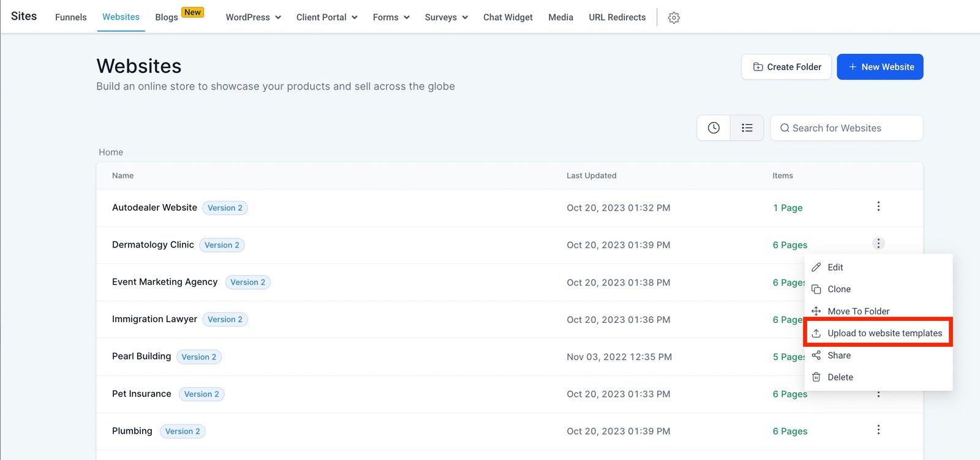This screenshot has width=980, height=460.
Task: Expand the WordPress dropdown
Action: [253, 17]
